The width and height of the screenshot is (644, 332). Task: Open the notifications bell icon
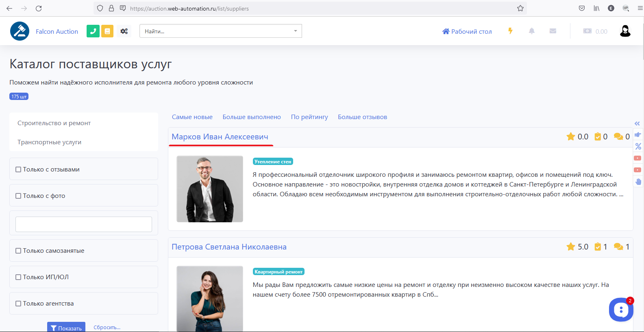click(x=531, y=31)
